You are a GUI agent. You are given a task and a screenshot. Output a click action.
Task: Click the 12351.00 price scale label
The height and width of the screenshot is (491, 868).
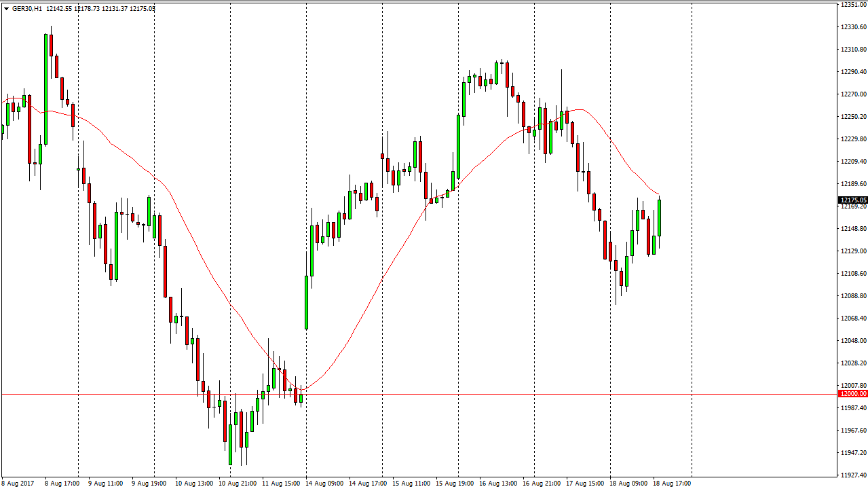[x=853, y=5]
